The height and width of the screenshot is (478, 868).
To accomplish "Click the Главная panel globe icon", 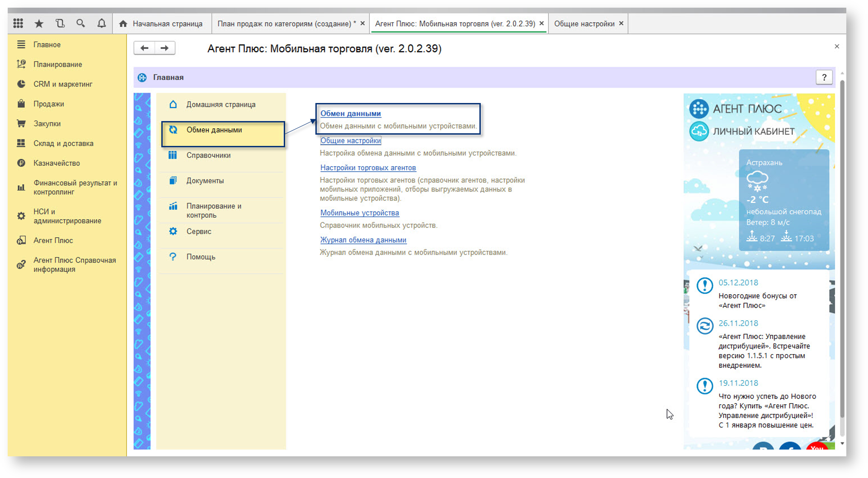I will pyautogui.click(x=142, y=77).
